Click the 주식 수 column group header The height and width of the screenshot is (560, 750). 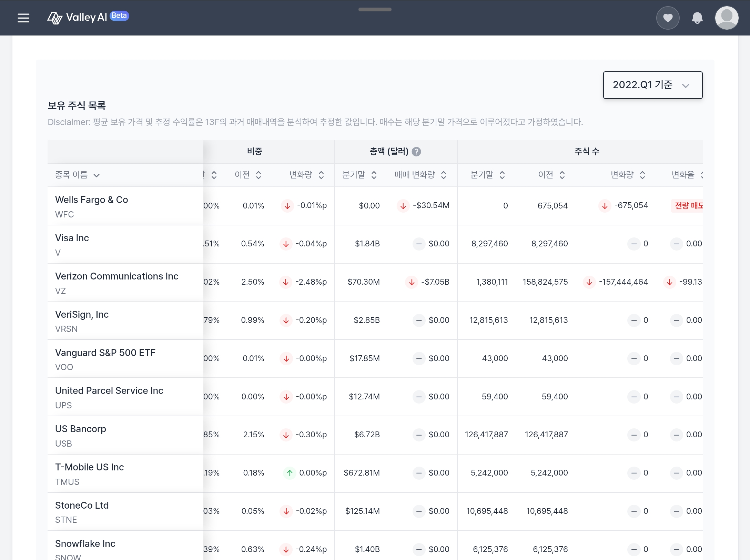[x=587, y=151]
